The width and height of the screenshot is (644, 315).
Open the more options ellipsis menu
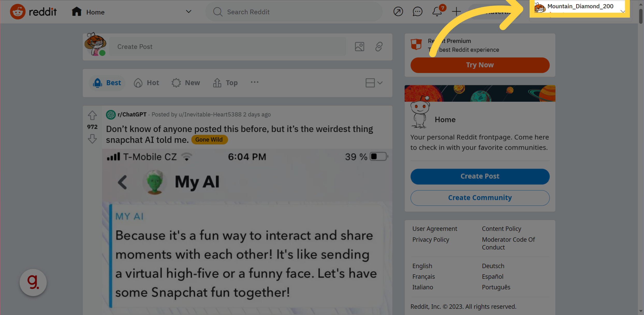tap(255, 82)
